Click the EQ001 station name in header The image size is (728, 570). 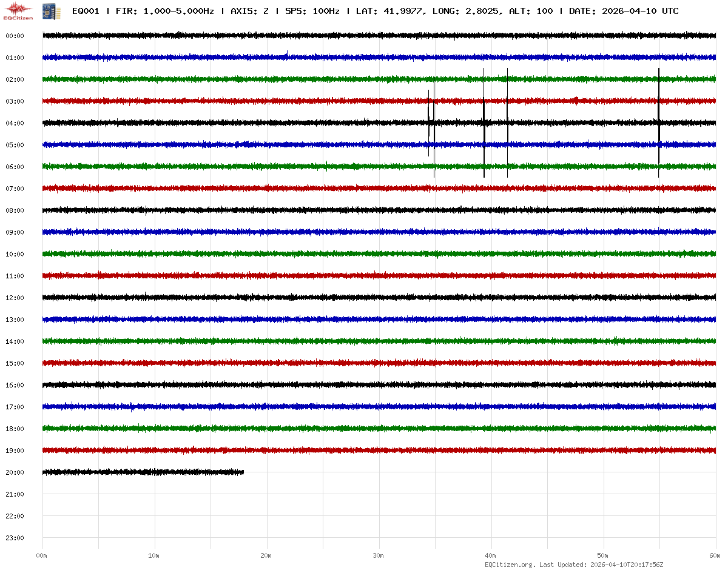85,11
